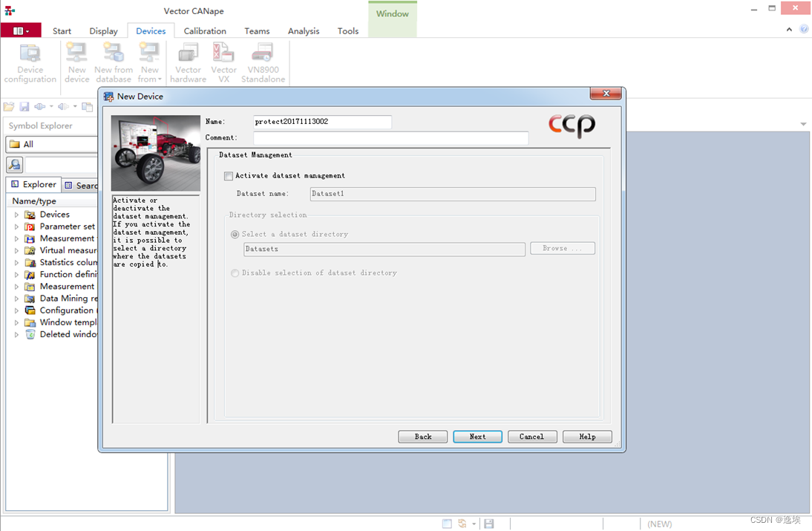Expand the Virtual measurement tree node
Viewport: 812px width, 531px height.
[16, 250]
